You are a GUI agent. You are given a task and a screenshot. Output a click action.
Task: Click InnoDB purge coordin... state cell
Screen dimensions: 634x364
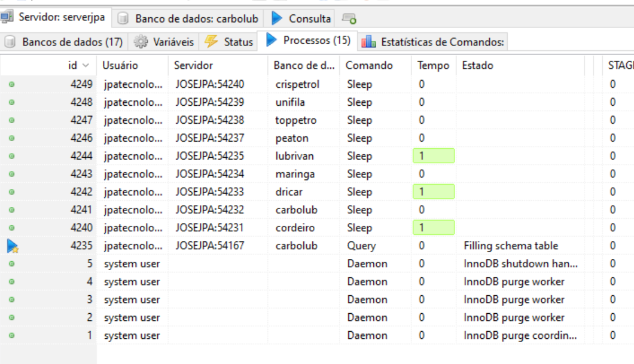point(520,335)
